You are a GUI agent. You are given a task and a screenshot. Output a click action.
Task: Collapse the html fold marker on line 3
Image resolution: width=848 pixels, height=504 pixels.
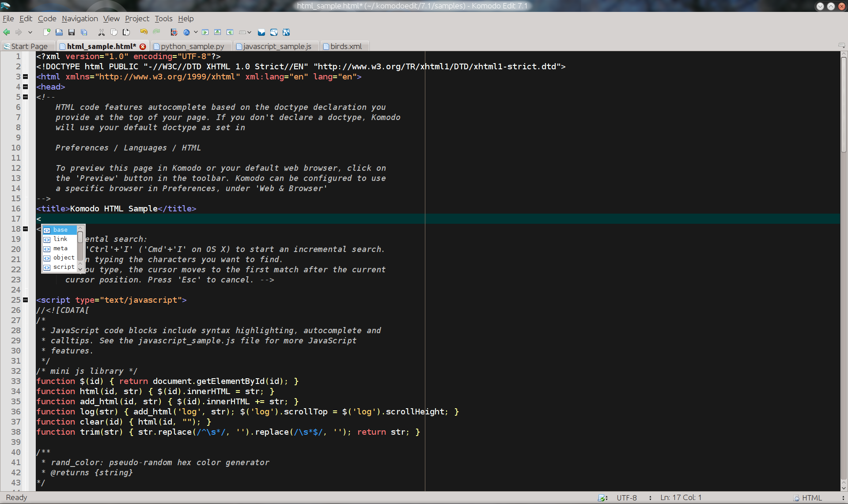coord(26,77)
